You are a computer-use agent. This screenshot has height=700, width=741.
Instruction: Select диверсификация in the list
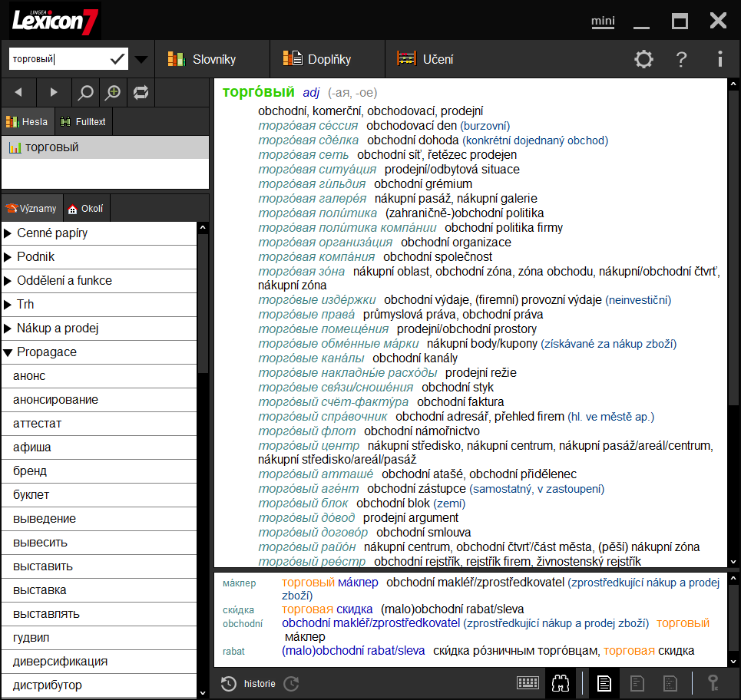99,662
